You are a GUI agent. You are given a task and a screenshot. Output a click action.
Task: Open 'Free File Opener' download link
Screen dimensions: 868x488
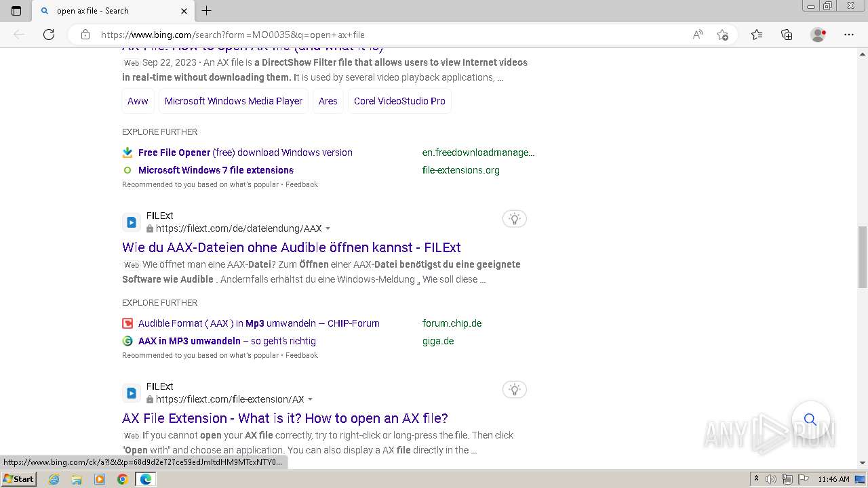point(245,152)
